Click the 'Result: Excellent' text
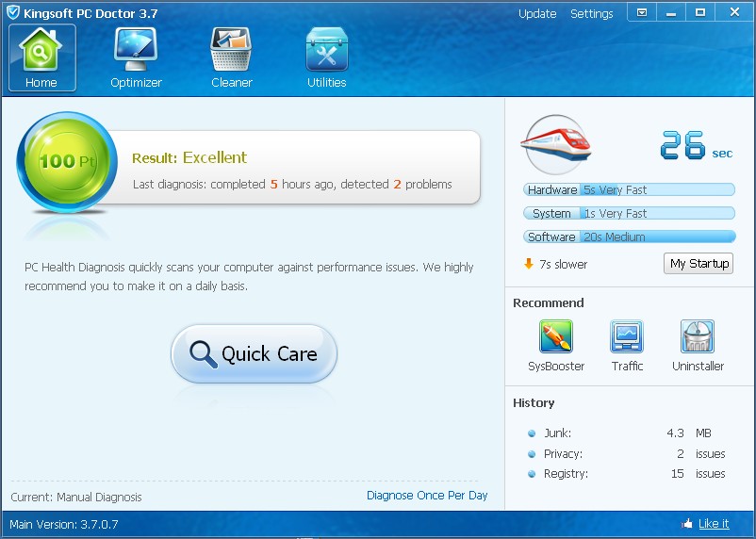The height and width of the screenshot is (539, 756). coord(189,157)
